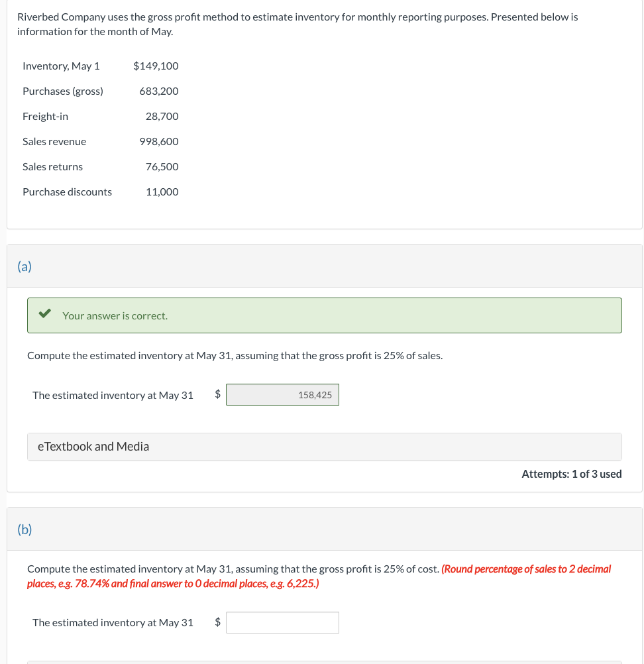The width and height of the screenshot is (644, 664).
Task: Select the Sales revenue figure 998,600
Action: (159, 141)
